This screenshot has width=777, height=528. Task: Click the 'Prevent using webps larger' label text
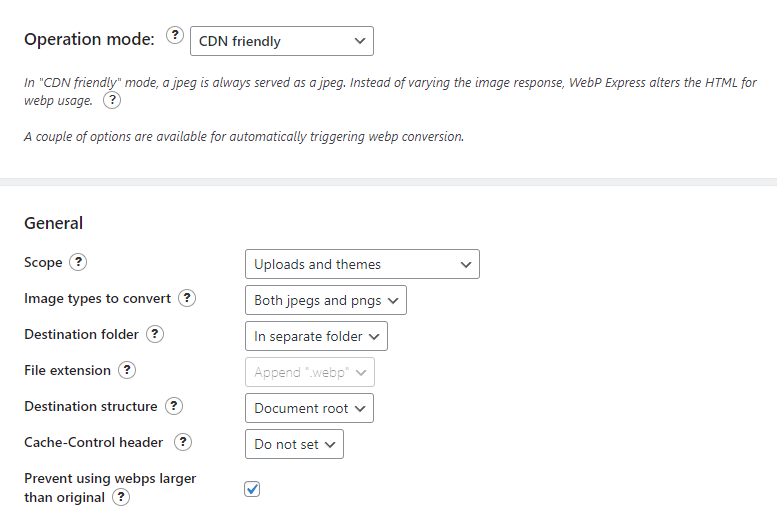point(110,478)
